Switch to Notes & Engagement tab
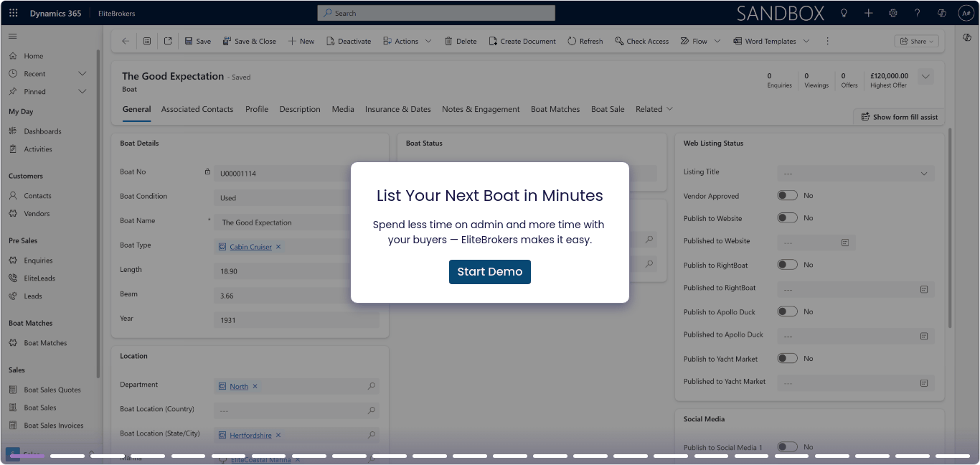 tap(481, 109)
